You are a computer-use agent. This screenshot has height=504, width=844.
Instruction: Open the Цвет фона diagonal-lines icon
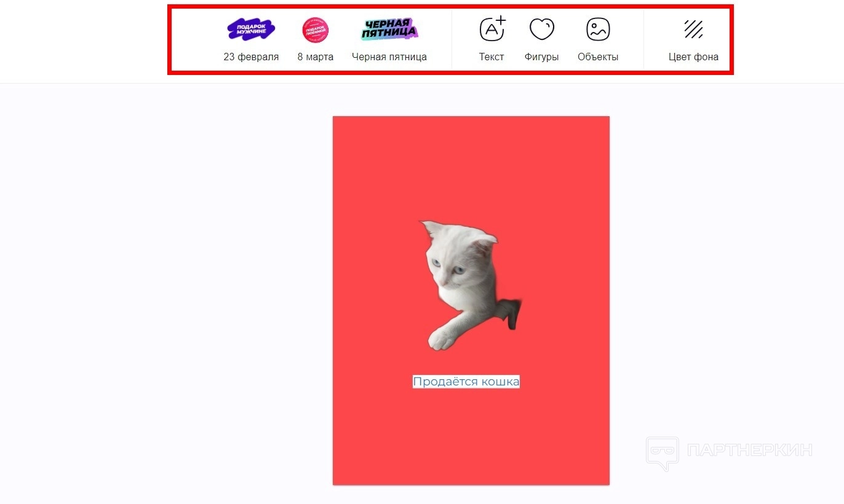tap(693, 29)
